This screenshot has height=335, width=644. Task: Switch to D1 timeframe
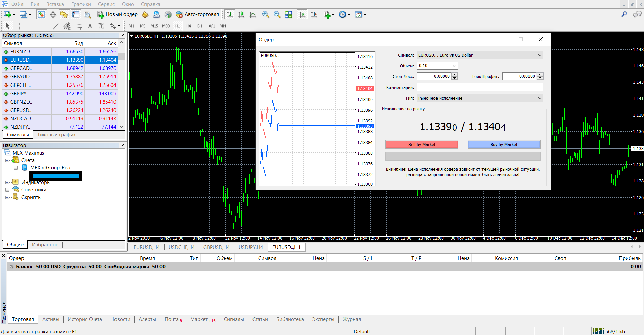point(200,26)
